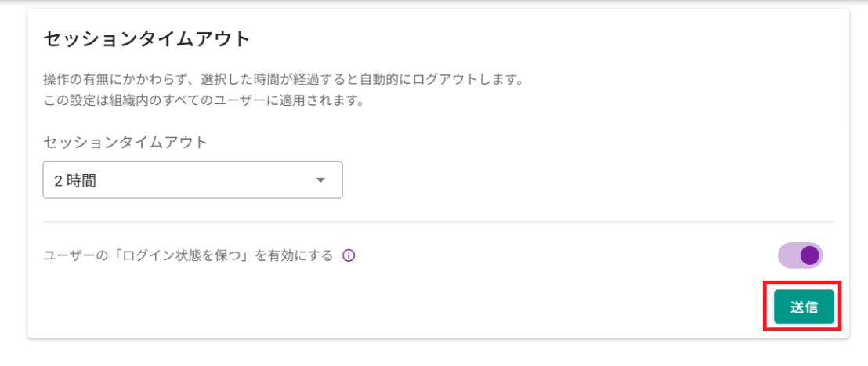Expand the combo box showing 2 時間
Viewport: 868px width, 366px height.
click(192, 180)
